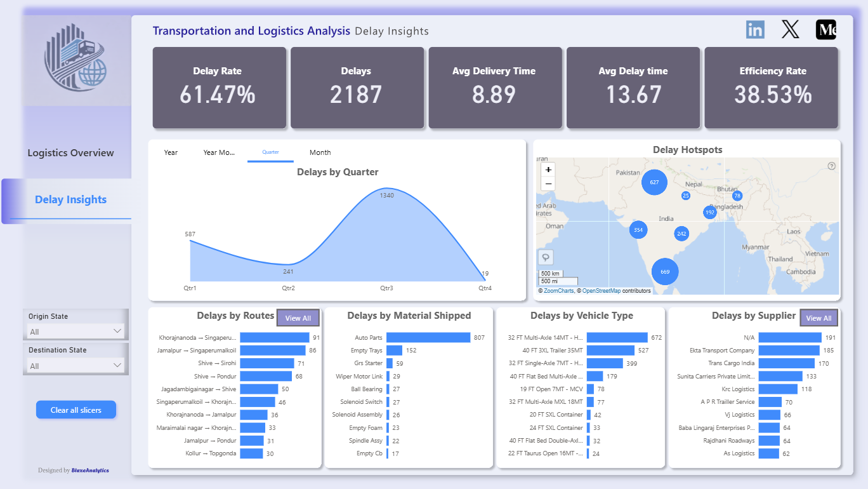Select the Empty Trays bar

coord(394,351)
